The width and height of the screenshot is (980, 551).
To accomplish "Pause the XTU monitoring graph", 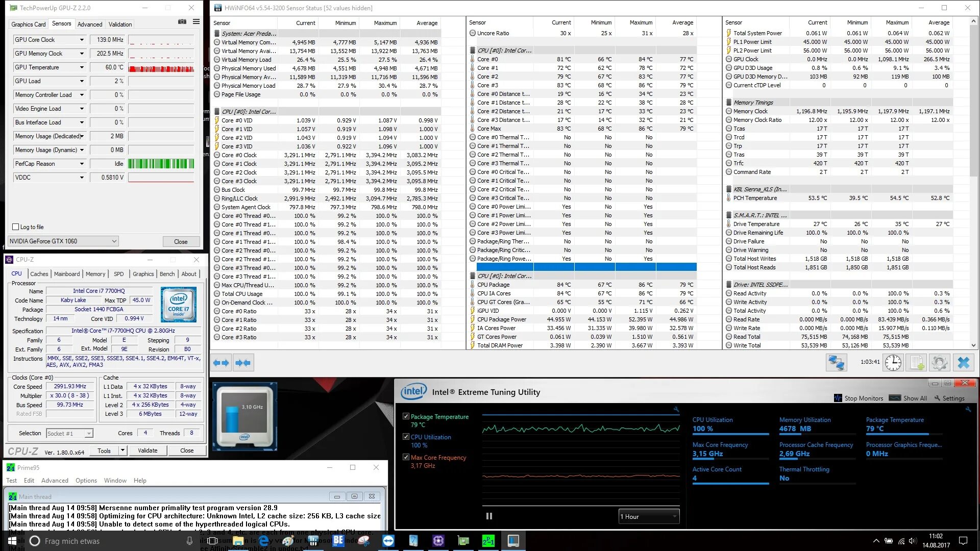I will tap(489, 516).
